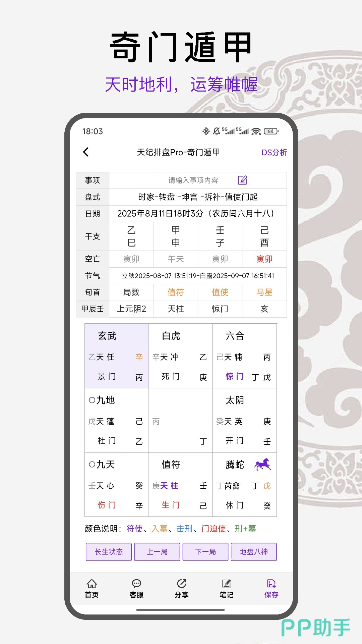The width and height of the screenshot is (362, 644).
Task: Tap the 击刑 color legend entry
Action: [184, 529]
